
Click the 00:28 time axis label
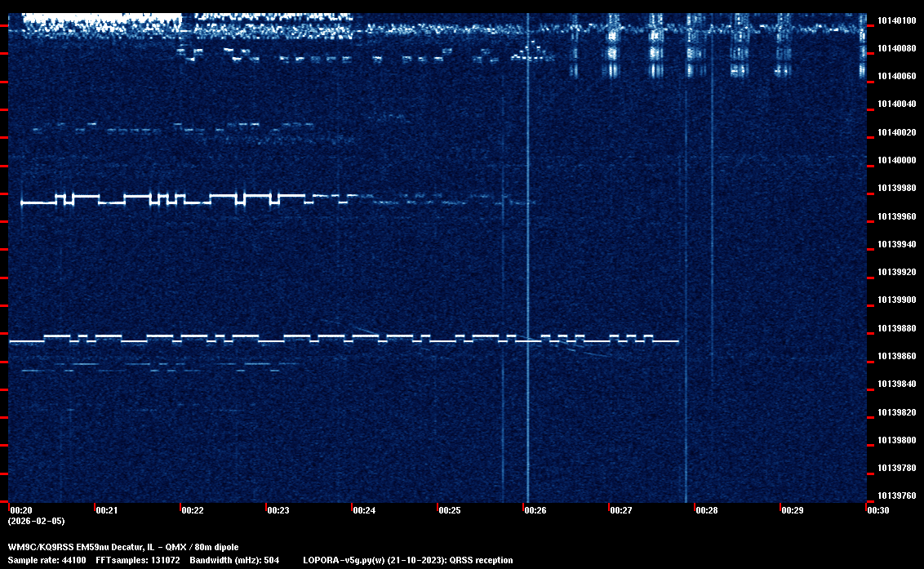point(707,510)
